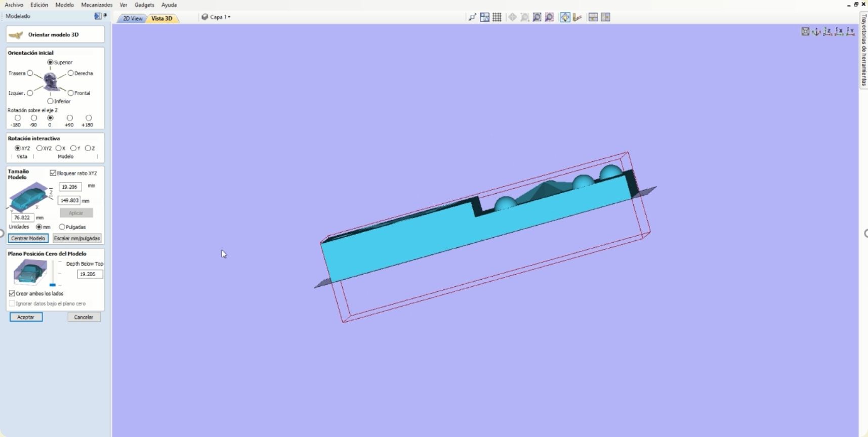Image resolution: width=868 pixels, height=437 pixels.
Task: View along the Y axis
Action: (850, 31)
